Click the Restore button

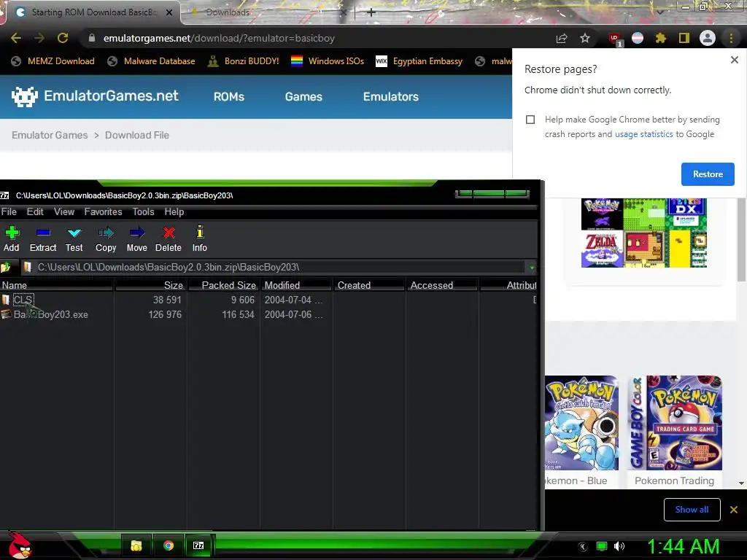[x=708, y=174]
